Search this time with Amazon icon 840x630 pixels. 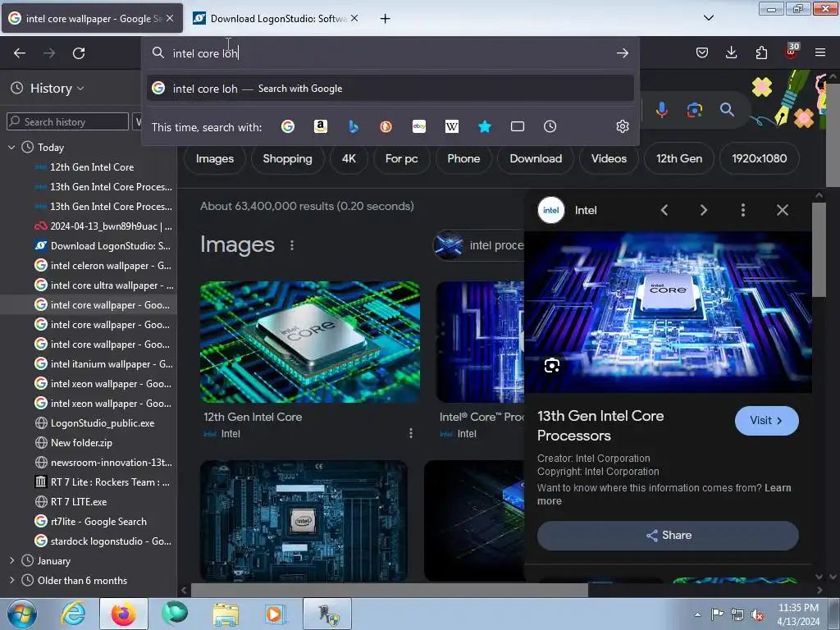click(x=321, y=126)
